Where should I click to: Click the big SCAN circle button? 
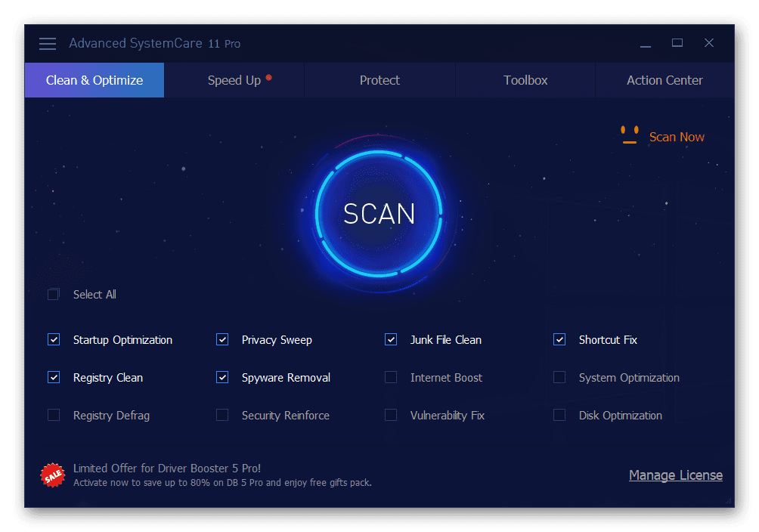pyautogui.click(x=379, y=213)
